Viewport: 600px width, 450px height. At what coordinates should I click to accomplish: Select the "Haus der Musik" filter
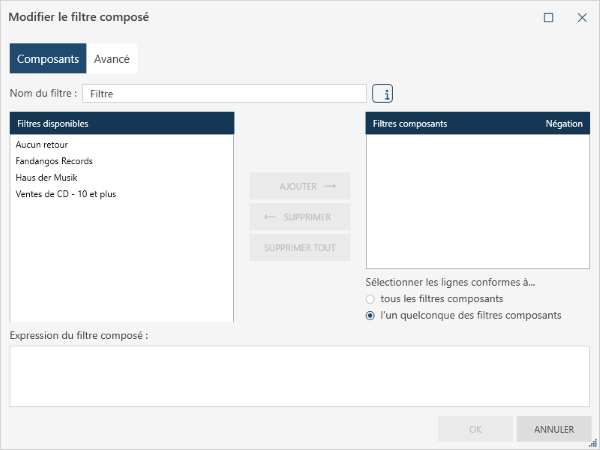47,177
